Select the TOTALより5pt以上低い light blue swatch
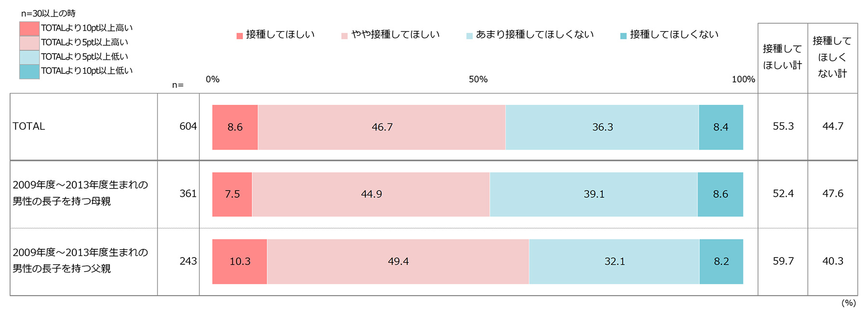 pyautogui.click(x=29, y=57)
